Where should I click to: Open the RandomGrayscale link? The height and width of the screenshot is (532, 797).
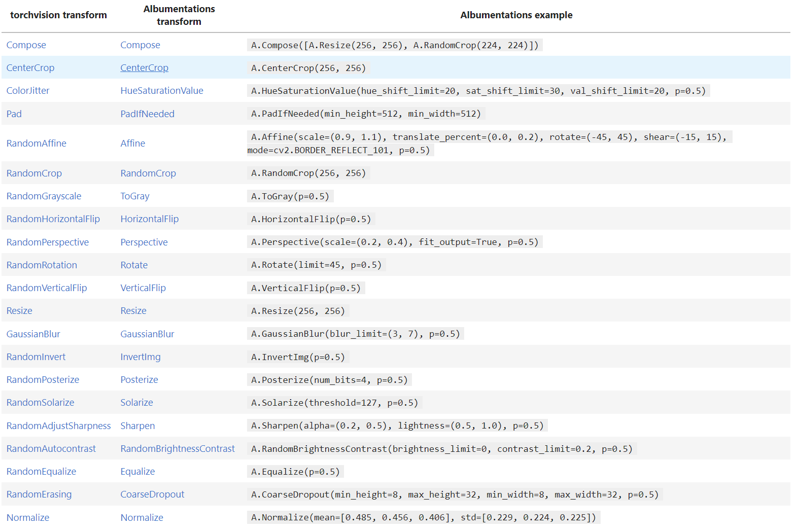click(x=44, y=196)
